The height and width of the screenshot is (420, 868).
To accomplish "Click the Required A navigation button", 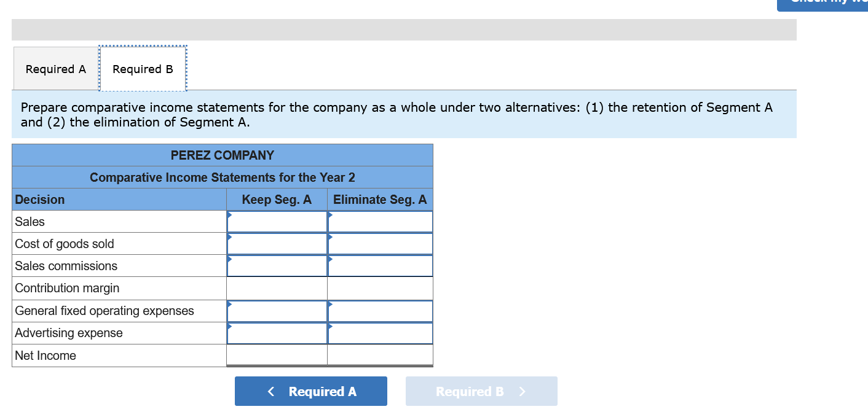I will click(x=311, y=391).
